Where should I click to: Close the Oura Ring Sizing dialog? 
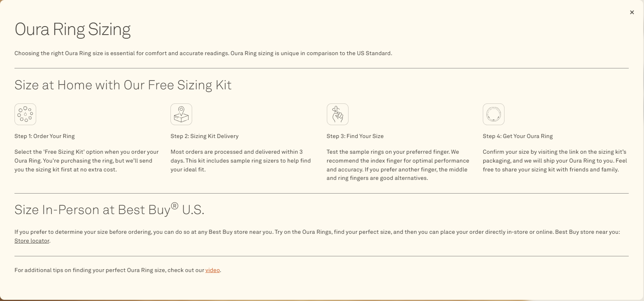(x=632, y=12)
